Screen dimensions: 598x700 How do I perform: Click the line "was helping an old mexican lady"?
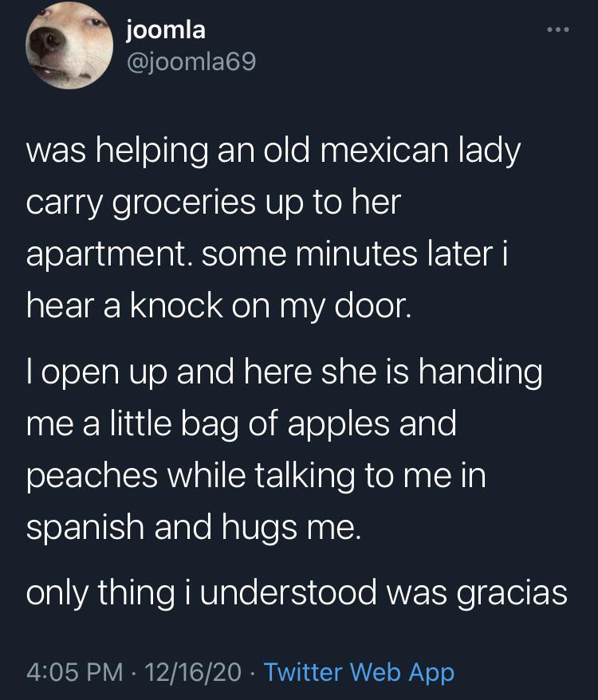[273, 151]
